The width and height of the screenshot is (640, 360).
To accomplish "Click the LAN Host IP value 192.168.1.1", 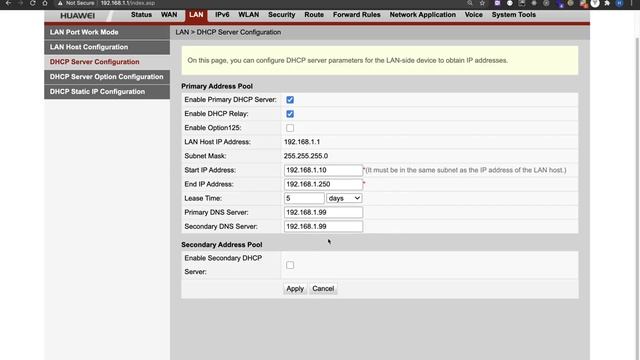I will click(302, 142).
